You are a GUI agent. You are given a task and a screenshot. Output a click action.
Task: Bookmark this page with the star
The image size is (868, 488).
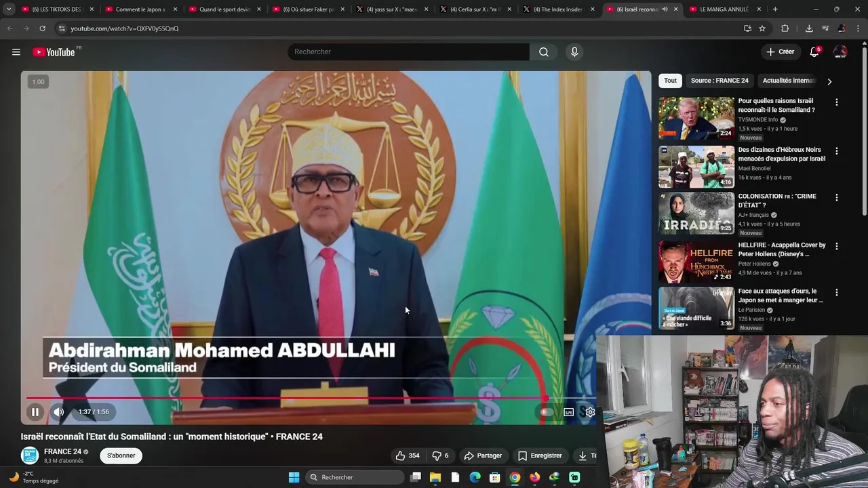[x=762, y=28]
